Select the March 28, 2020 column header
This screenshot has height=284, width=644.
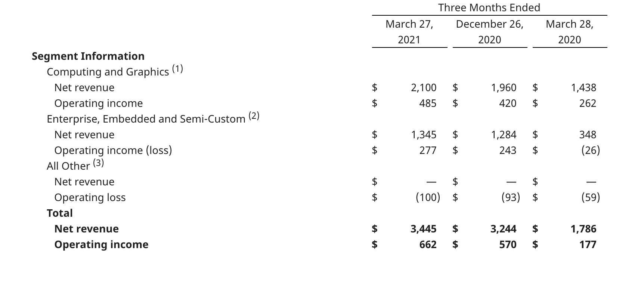(570, 32)
